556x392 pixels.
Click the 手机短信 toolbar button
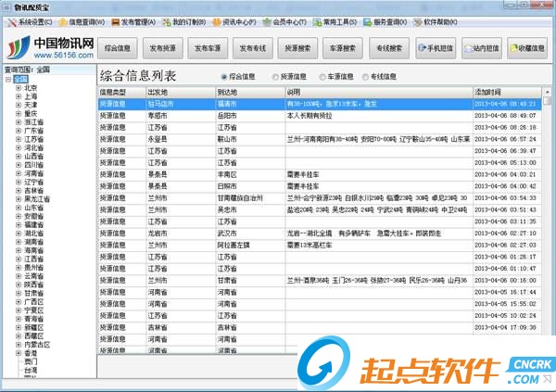[x=436, y=48]
